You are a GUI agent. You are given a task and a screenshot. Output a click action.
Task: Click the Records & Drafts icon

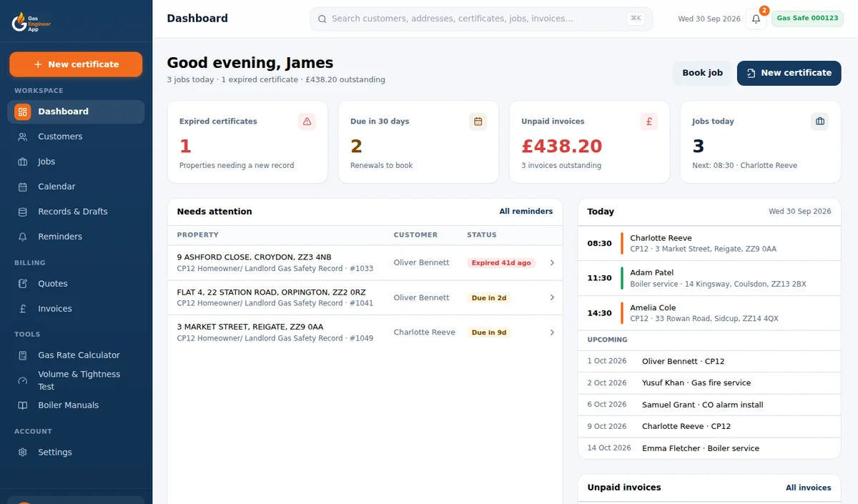coord(23,212)
